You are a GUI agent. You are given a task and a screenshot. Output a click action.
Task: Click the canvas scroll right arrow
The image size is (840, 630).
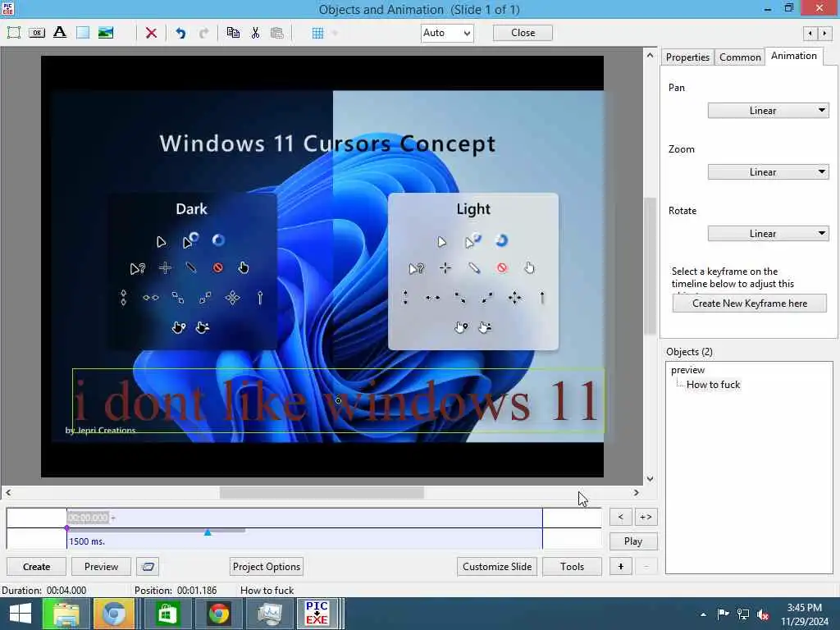coord(636,492)
